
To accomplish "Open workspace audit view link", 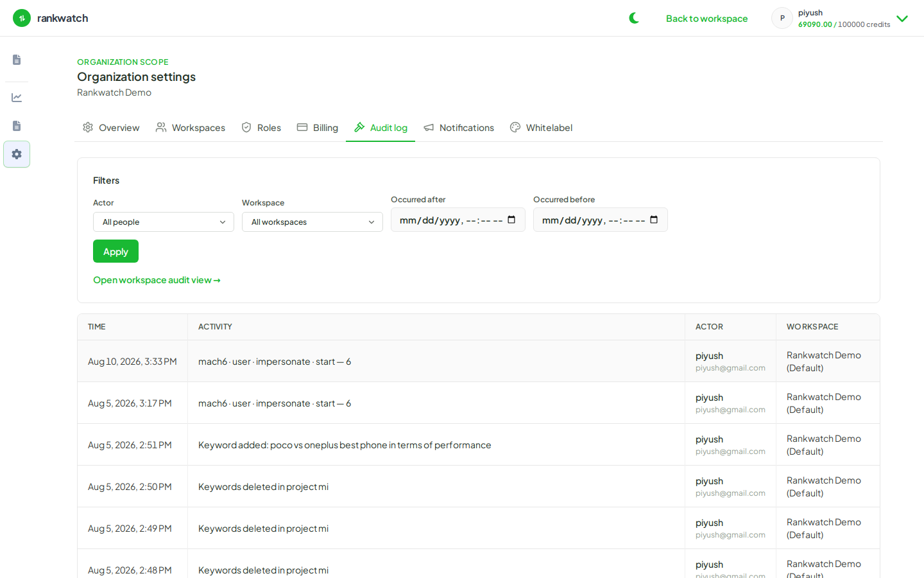I will pyautogui.click(x=157, y=280).
